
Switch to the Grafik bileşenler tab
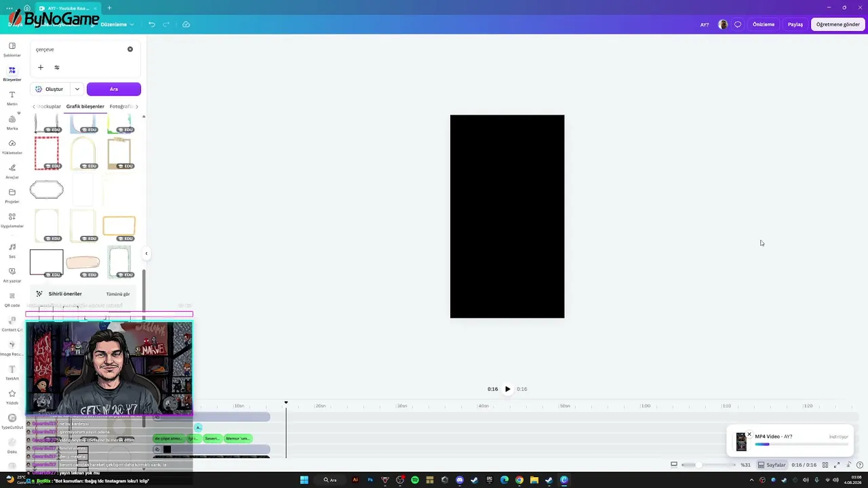coord(85,106)
